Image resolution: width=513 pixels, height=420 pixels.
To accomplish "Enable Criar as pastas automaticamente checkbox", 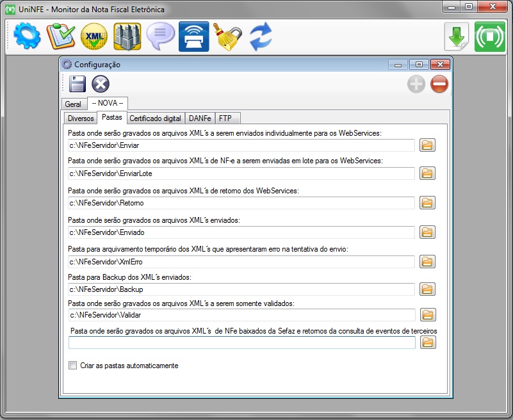I will [72, 366].
